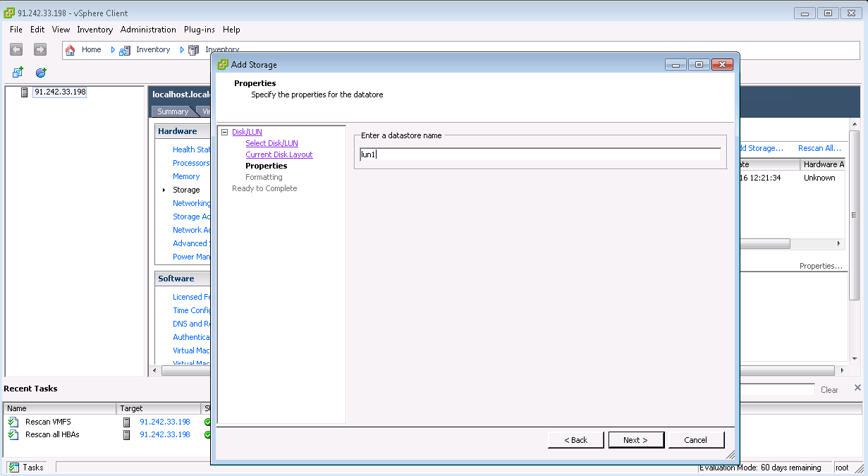The image size is (868, 476).
Task: Click the Formatting wizard step
Action: click(x=264, y=177)
